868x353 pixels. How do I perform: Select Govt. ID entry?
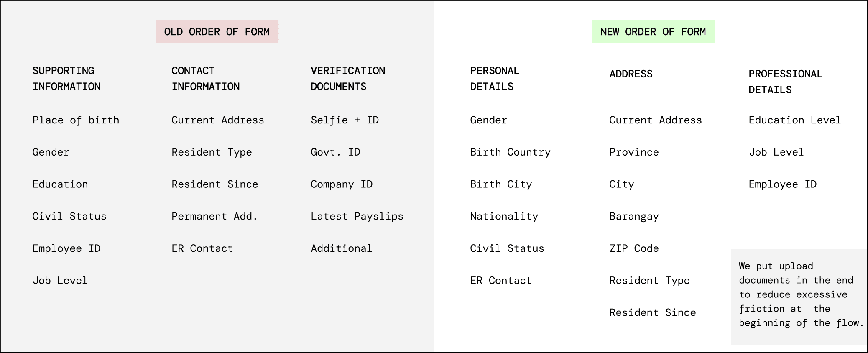point(335,152)
